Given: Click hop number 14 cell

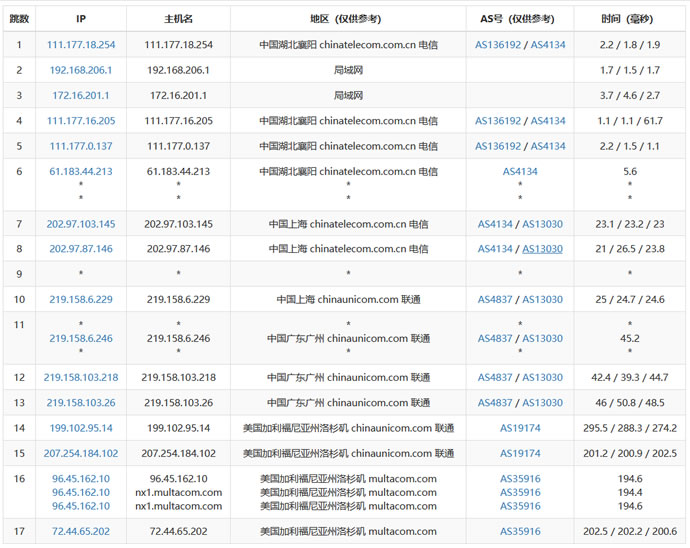Looking at the screenshot, I should 19,428.
